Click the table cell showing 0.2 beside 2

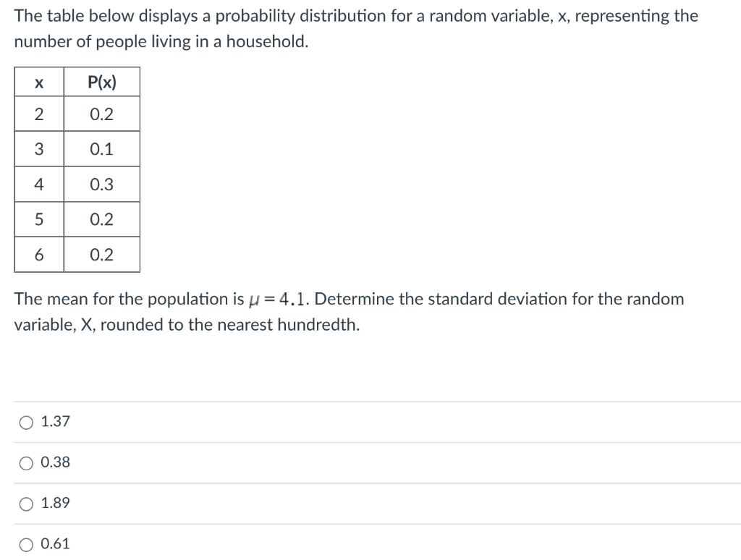click(x=101, y=114)
